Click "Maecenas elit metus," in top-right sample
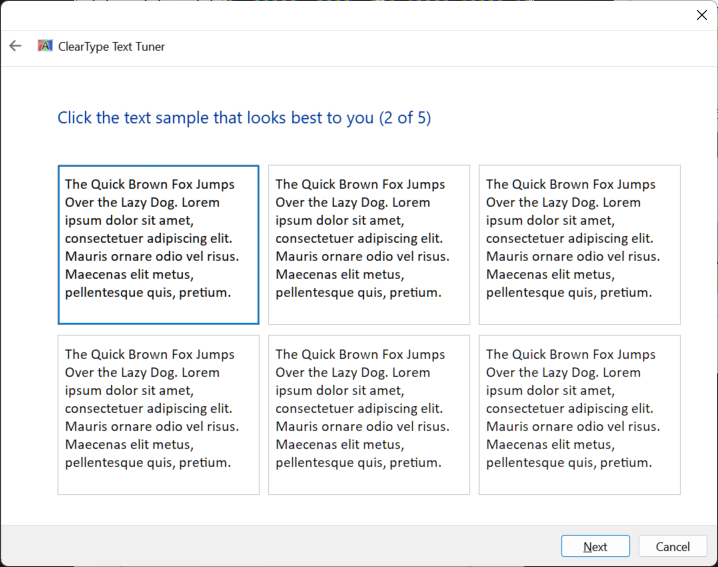Screen dimensions: 718x567 click(548, 274)
